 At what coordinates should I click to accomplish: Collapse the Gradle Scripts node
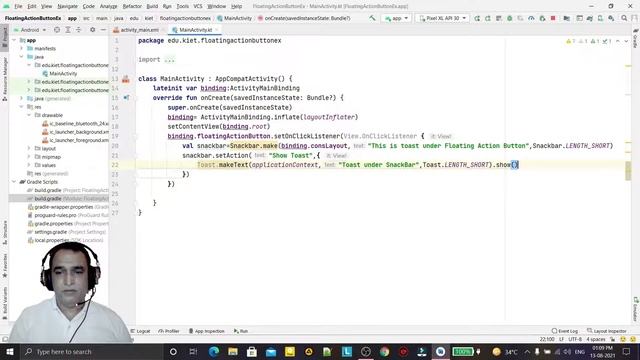pyautogui.click(x=15, y=182)
